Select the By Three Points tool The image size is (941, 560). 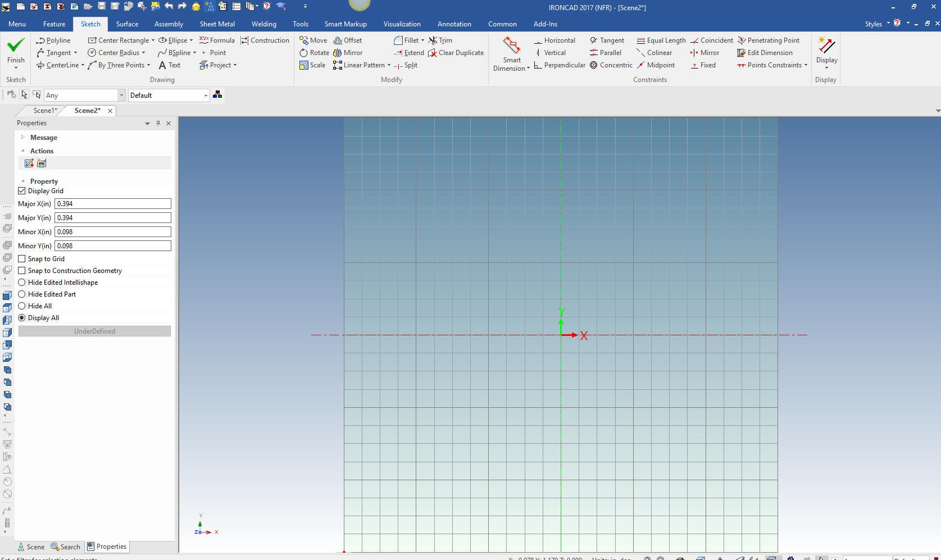tap(116, 65)
